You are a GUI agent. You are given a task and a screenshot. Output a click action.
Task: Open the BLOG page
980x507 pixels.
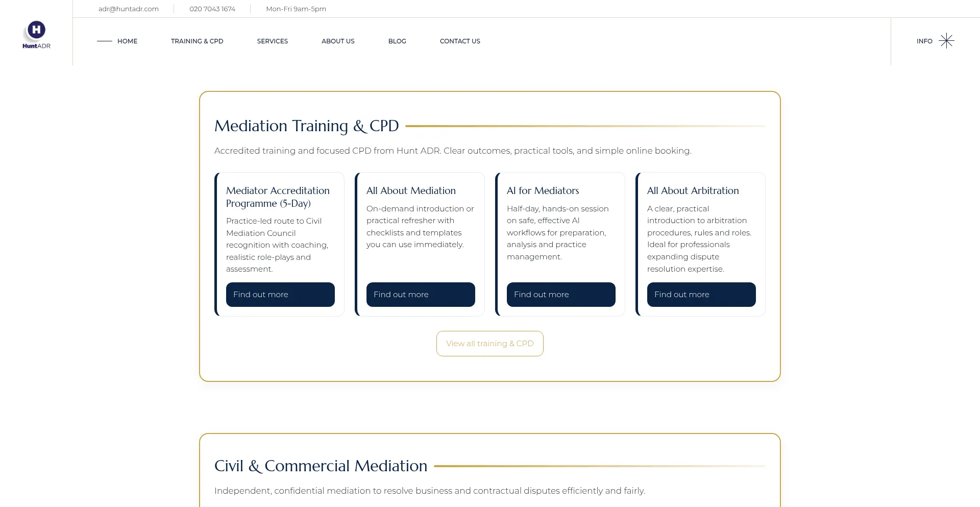[397, 41]
